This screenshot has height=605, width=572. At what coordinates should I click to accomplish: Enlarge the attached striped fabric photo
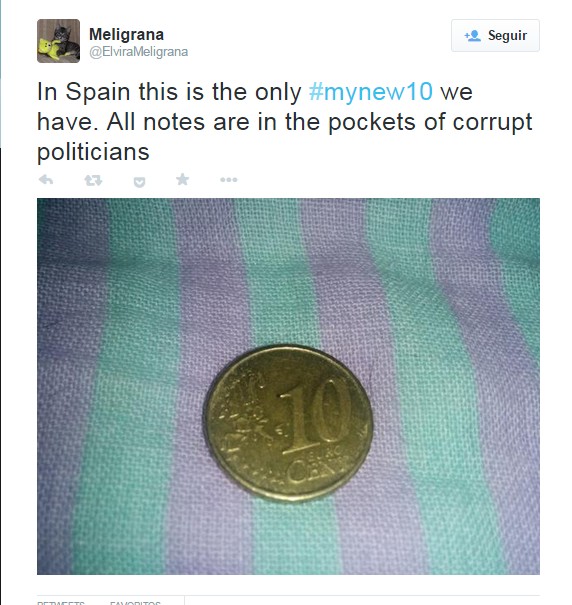pyautogui.click(x=288, y=386)
